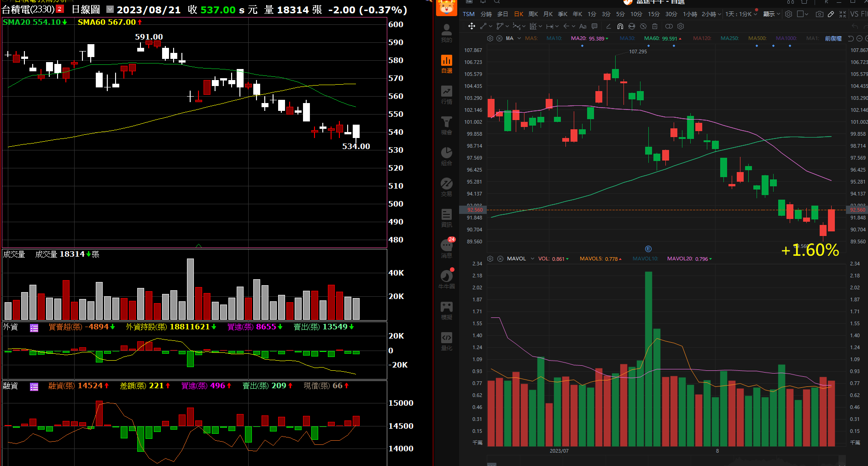
Task: Expand the MAVOL indicator selector dropdown
Action: tap(532, 259)
